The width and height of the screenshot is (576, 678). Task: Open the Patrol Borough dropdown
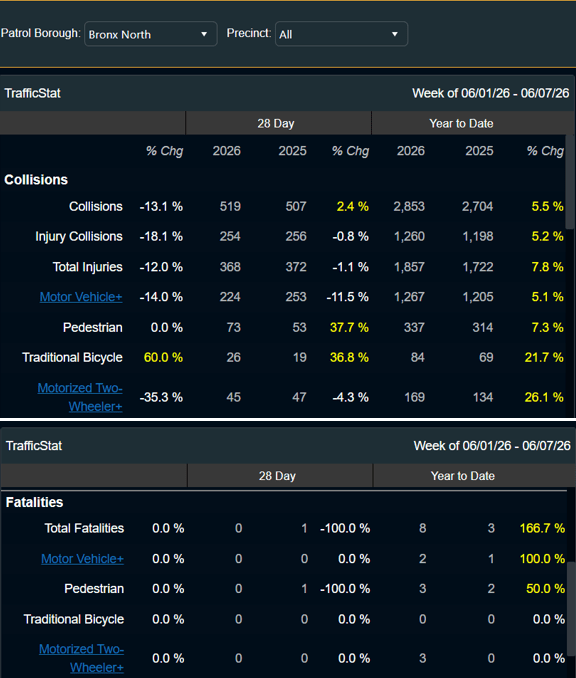coord(150,34)
